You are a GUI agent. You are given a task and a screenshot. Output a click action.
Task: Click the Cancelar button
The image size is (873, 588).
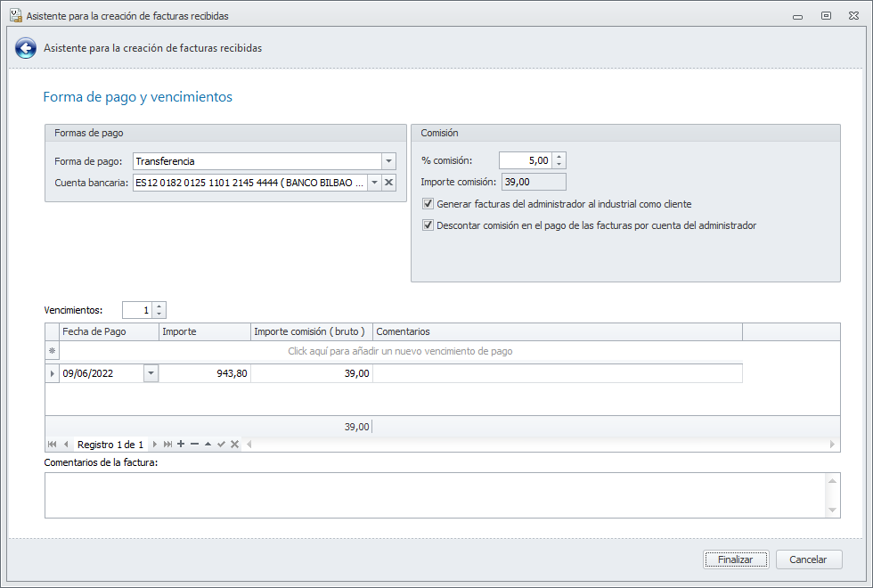809,559
